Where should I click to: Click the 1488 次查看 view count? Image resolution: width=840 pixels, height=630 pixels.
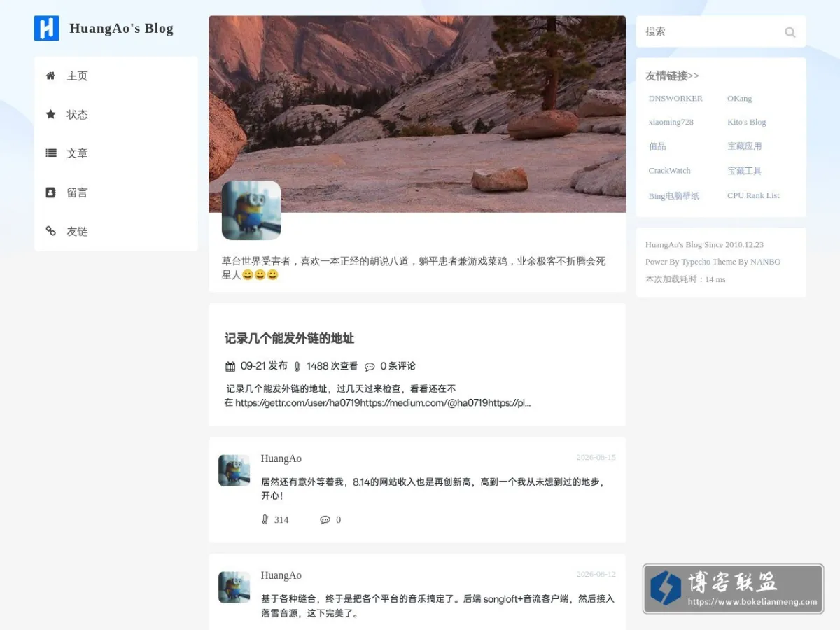[x=332, y=366]
